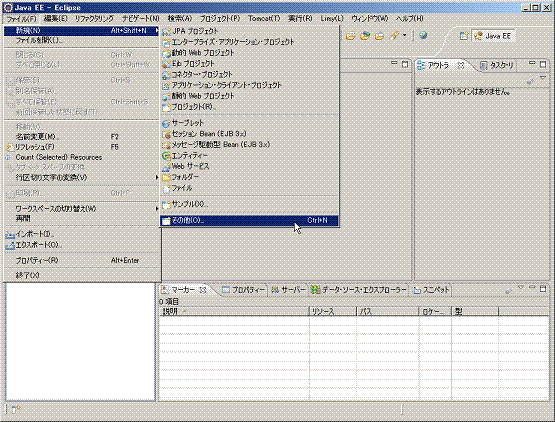
Task: Click the プロジェクト(R)... icon
Action: 166,107
